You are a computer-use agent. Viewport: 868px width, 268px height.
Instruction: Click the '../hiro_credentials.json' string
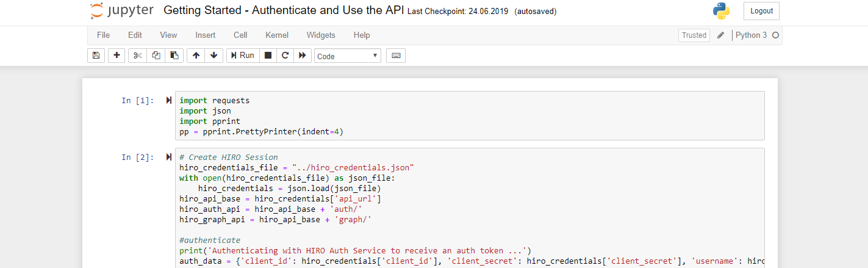(x=353, y=167)
